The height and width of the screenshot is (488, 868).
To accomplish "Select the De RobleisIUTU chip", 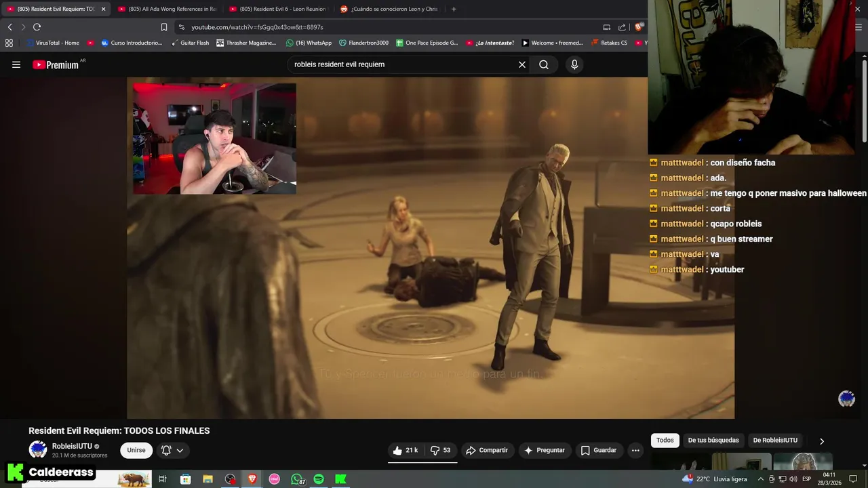I will tap(775, 441).
